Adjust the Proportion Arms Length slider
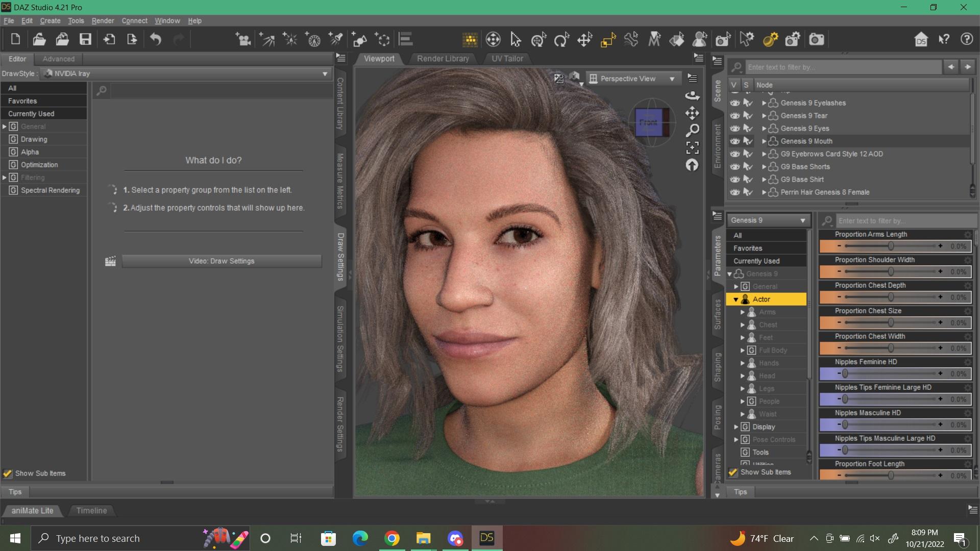This screenshot has height=551, width=980. tap(891, 246)
